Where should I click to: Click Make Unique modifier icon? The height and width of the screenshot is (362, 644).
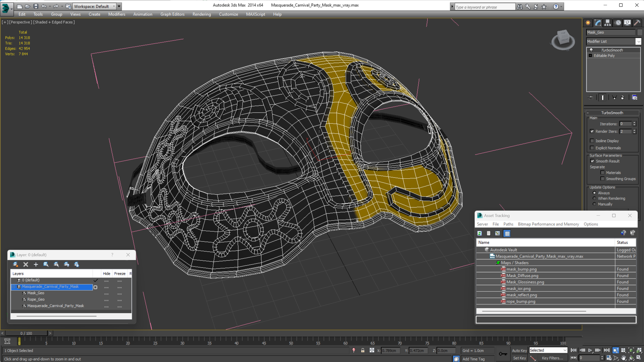tap(614, 97)
